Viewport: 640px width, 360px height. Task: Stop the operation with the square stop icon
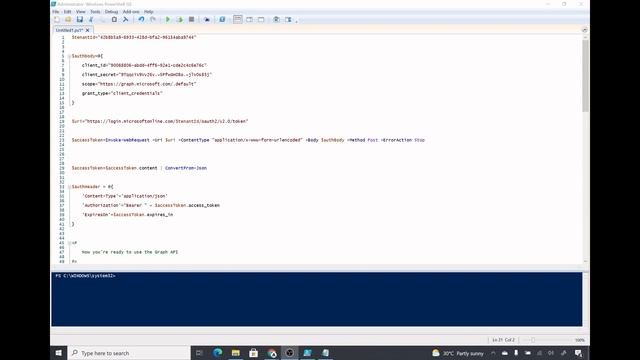point(191,20)
